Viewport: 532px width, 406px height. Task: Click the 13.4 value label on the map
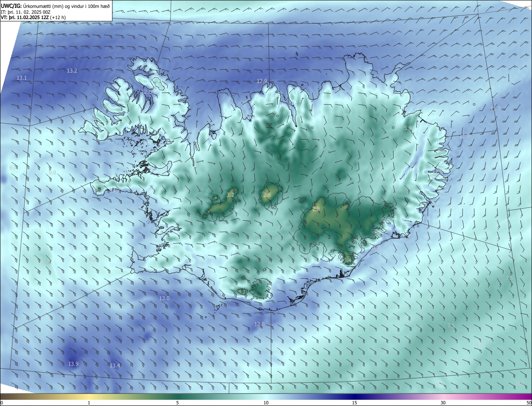coord(115,366)
